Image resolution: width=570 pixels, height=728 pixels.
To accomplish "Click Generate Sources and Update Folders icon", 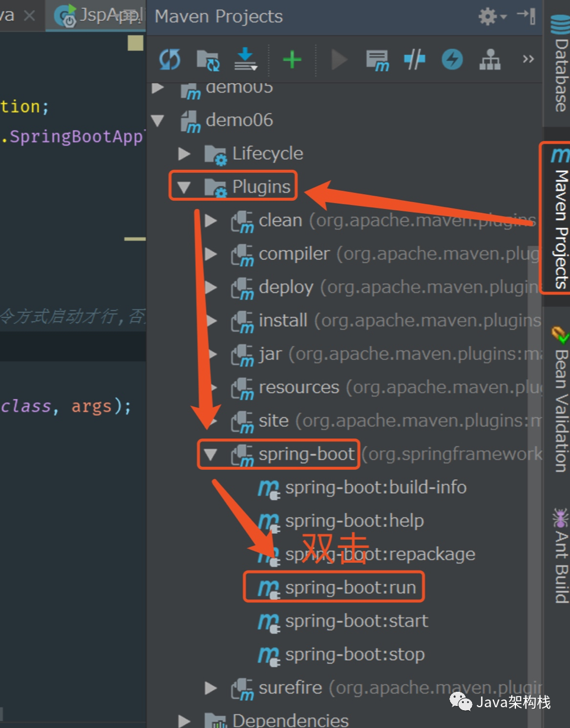I will click(x=208, y=59).
